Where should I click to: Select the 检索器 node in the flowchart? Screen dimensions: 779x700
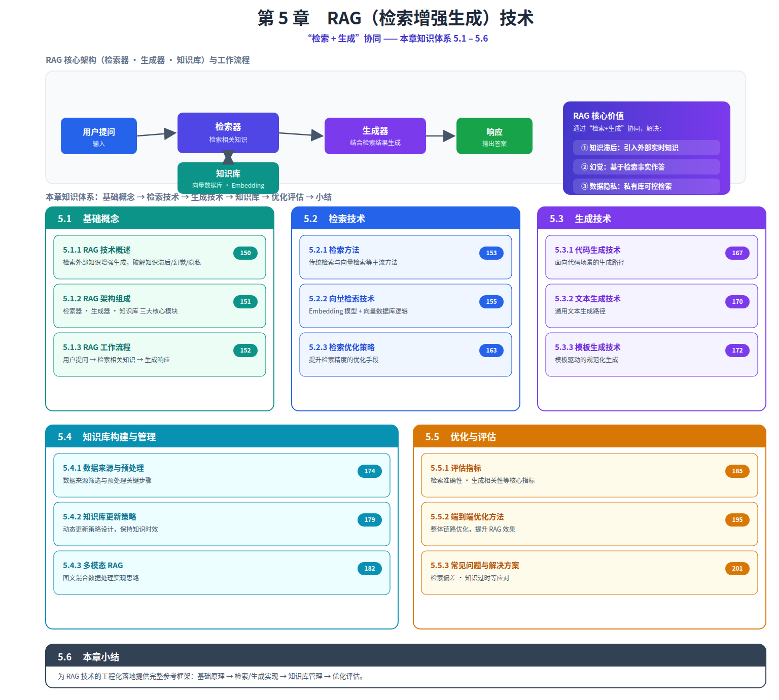coord(228,133)
